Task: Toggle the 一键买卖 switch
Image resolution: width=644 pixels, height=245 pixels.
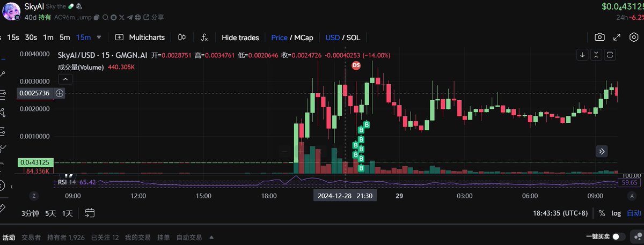Action: point(619,236)
